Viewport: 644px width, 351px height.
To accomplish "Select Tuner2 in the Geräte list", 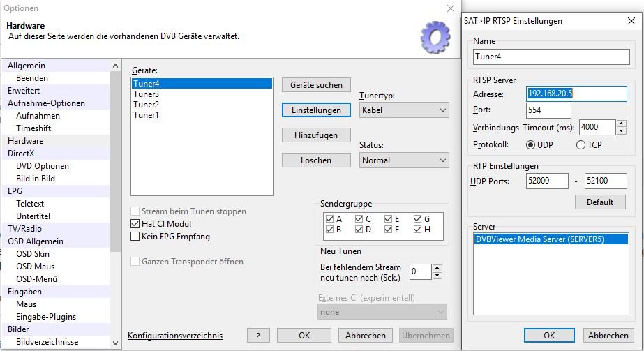I will pos(146,105).
